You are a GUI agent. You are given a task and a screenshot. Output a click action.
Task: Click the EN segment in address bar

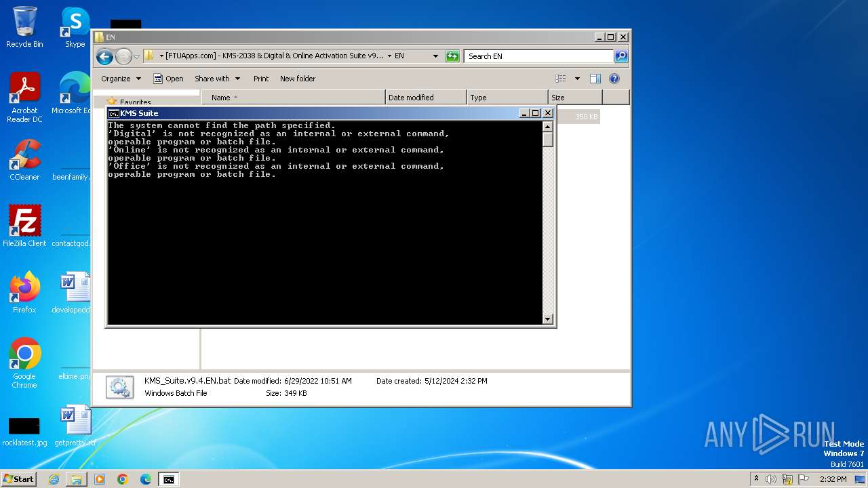pos(399,56)
